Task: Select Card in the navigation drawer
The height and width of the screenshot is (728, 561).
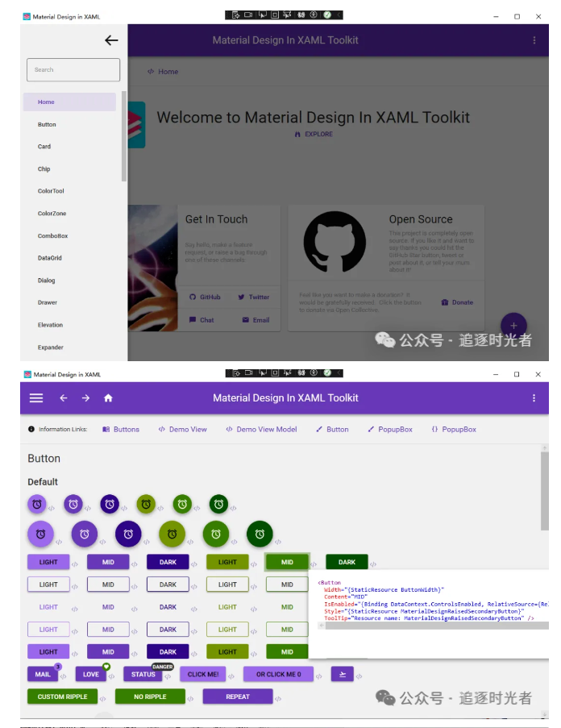Action: [x=69, y=147]
